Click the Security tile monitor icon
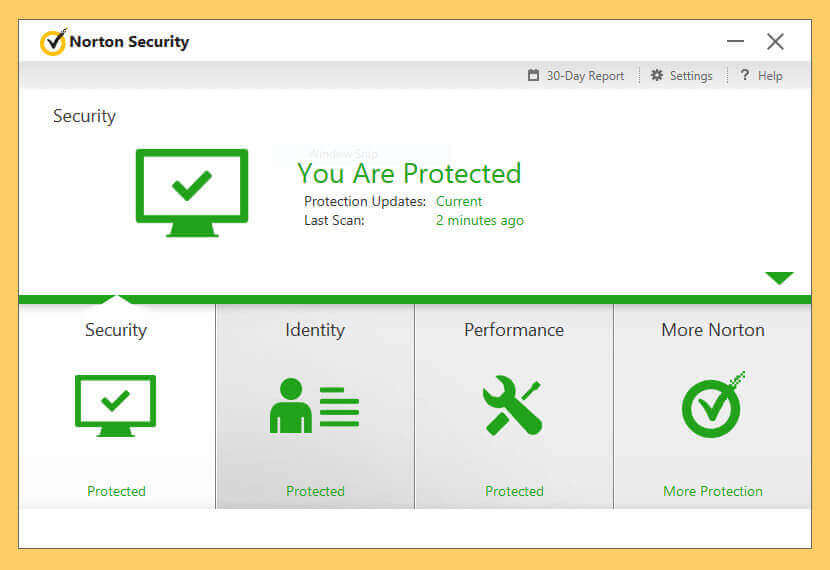Screen dimensions: 830x570 pos(115,405)
